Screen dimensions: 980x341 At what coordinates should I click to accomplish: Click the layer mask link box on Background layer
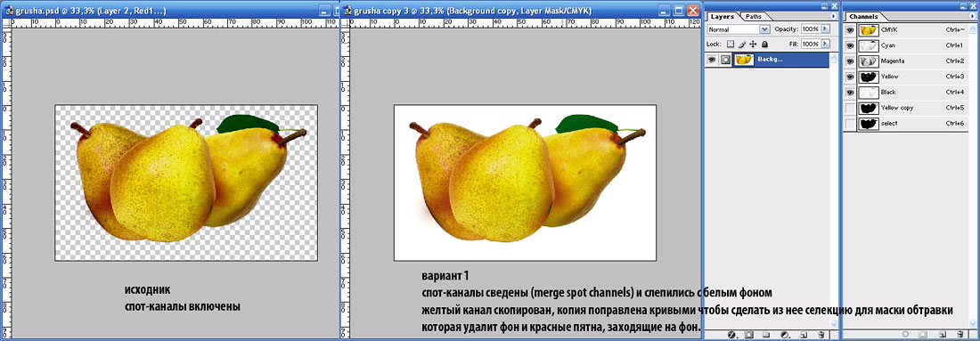[725, 60]
